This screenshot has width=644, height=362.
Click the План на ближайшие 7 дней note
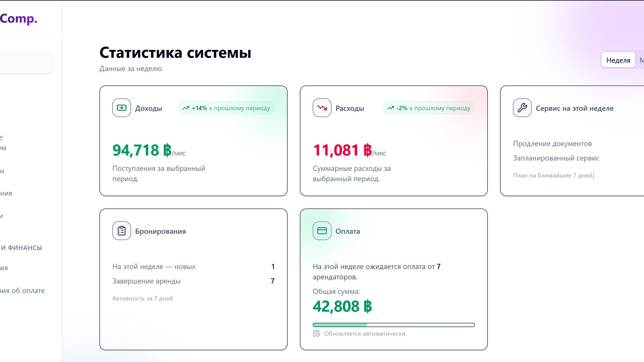coord(553,175)
